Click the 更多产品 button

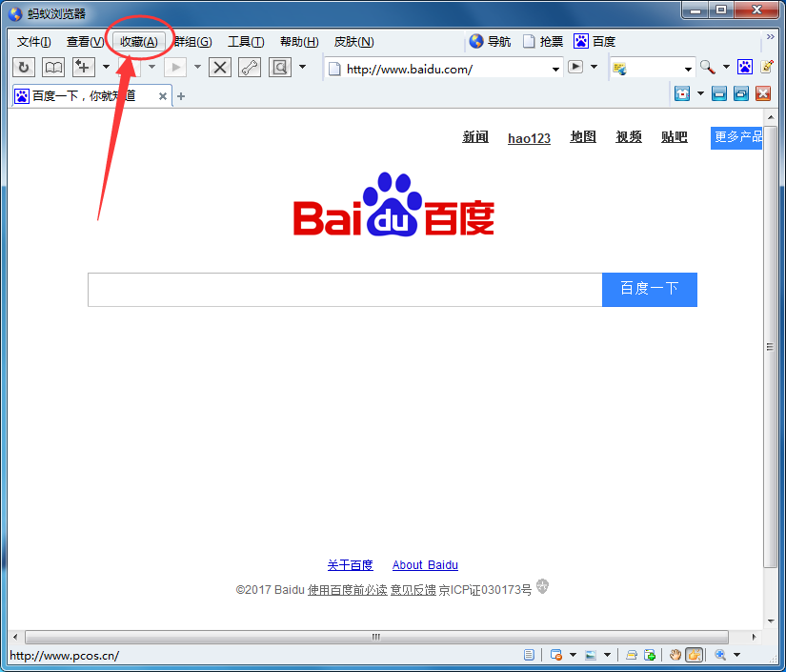736,137
